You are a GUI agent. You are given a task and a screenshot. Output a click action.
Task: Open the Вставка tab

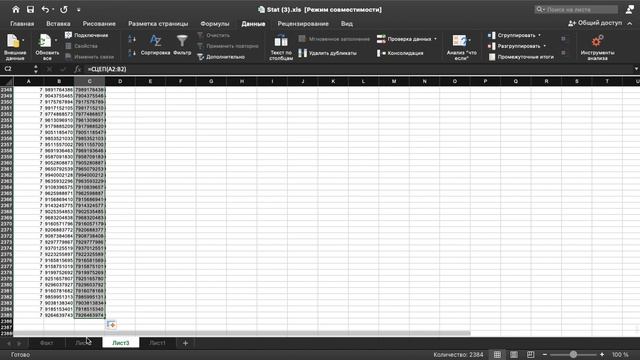point(58,24)
